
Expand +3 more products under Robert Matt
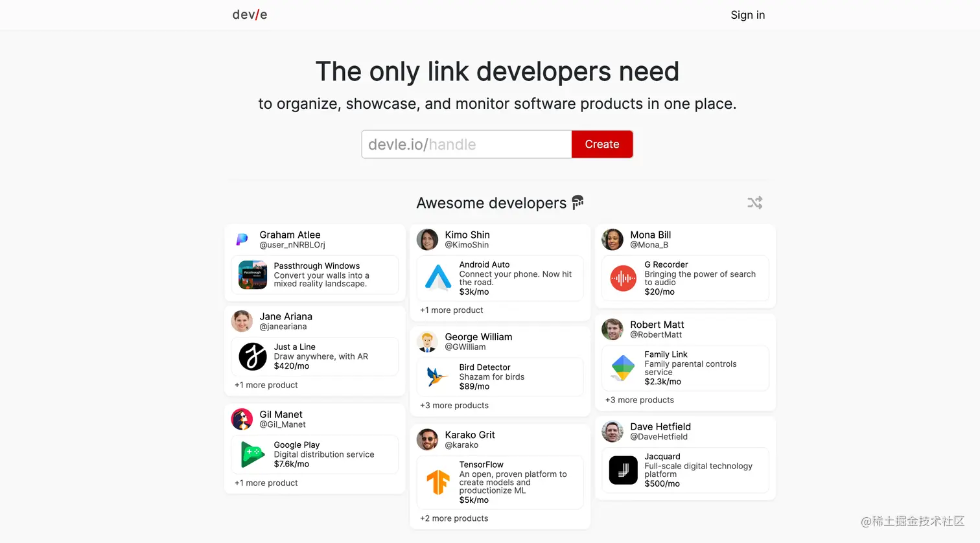click(x=640, y=400)
